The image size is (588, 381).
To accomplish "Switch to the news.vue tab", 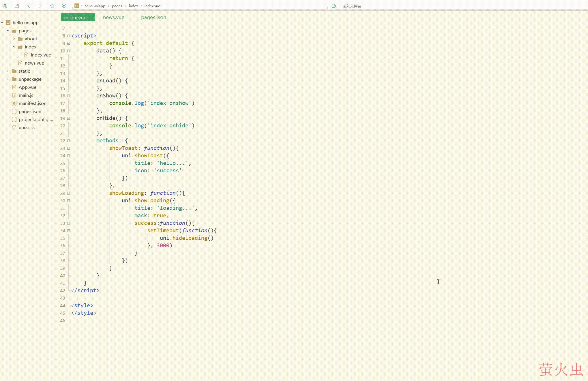I will (114, 17).
